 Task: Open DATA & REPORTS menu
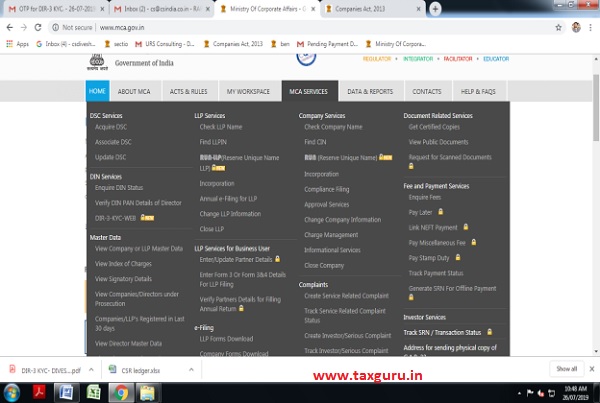370,91
